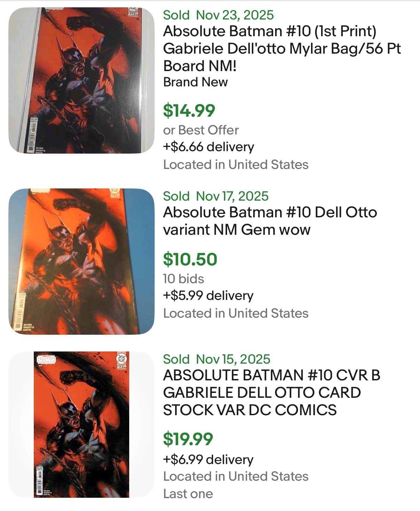Open 'Absolute Batman #10 Dell Otto variant NM Gem wow'

coord(270,221)
